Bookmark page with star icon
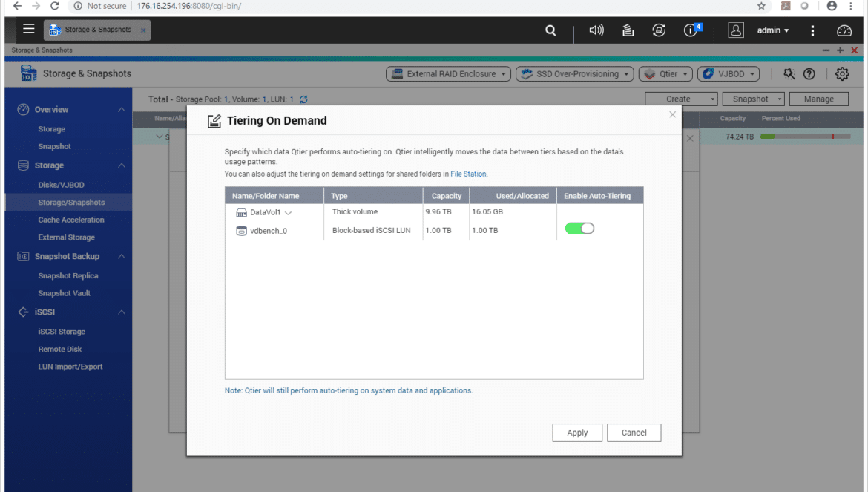868x492 pixels. (761, 6)
